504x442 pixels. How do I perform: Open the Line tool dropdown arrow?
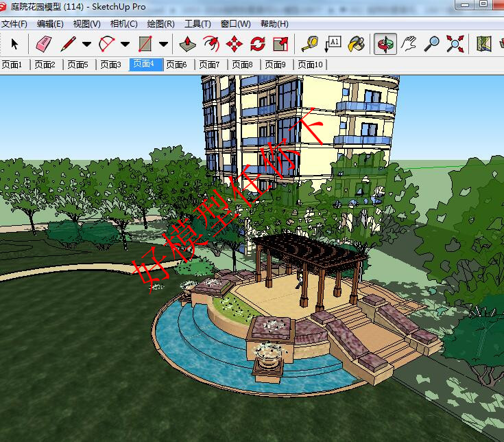click(86, 44)
